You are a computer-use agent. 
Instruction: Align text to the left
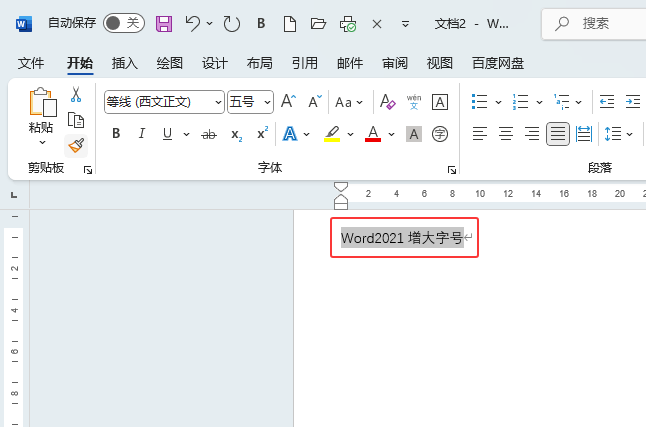(480, 134)
